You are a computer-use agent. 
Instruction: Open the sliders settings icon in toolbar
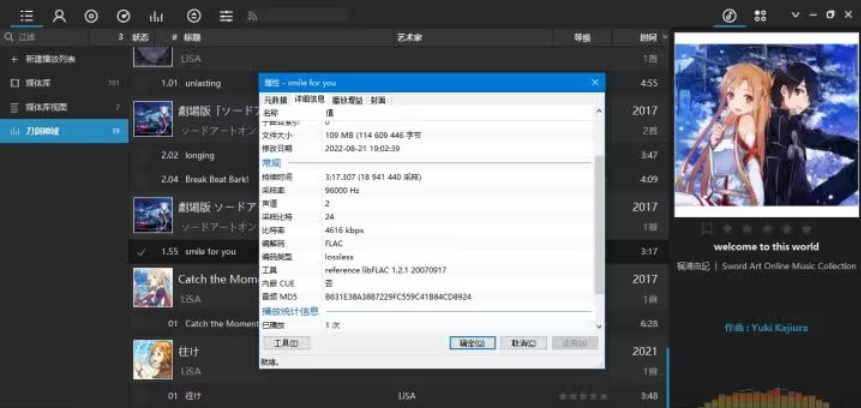coord(226,16)
